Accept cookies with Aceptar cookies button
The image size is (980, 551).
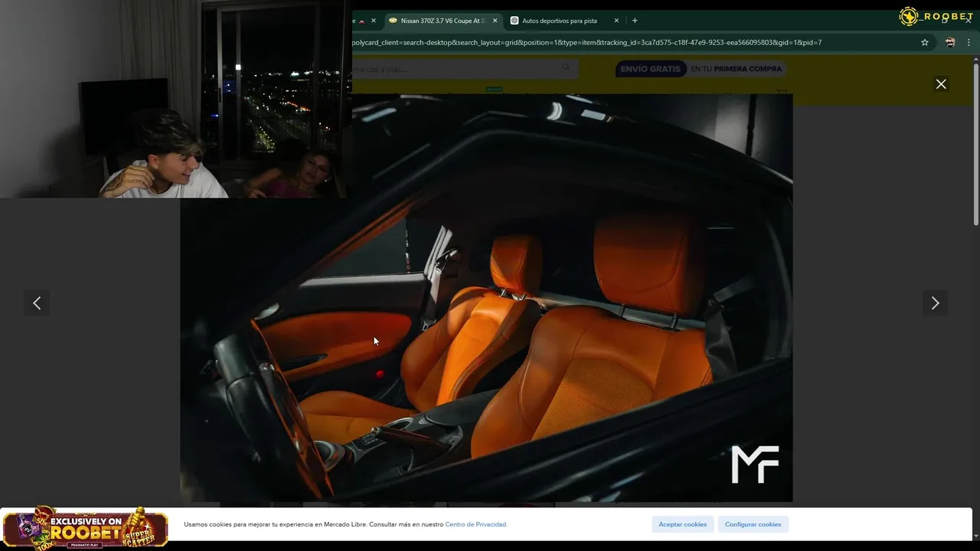[683, 524]
